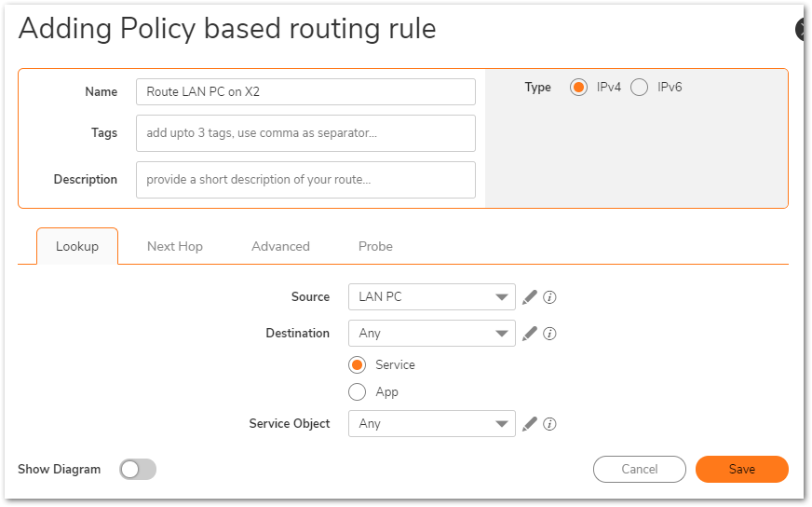
Task: Click the Description input field
Action: pyautogui.click(x=305, y=180)
